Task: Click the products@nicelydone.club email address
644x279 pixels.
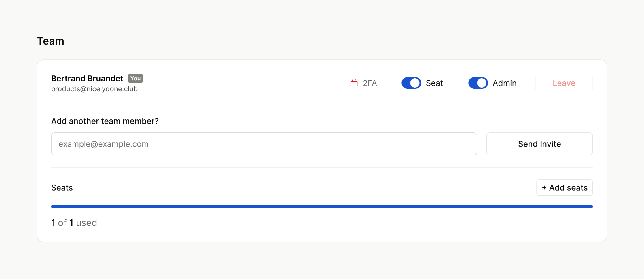Action: point(94,89)
